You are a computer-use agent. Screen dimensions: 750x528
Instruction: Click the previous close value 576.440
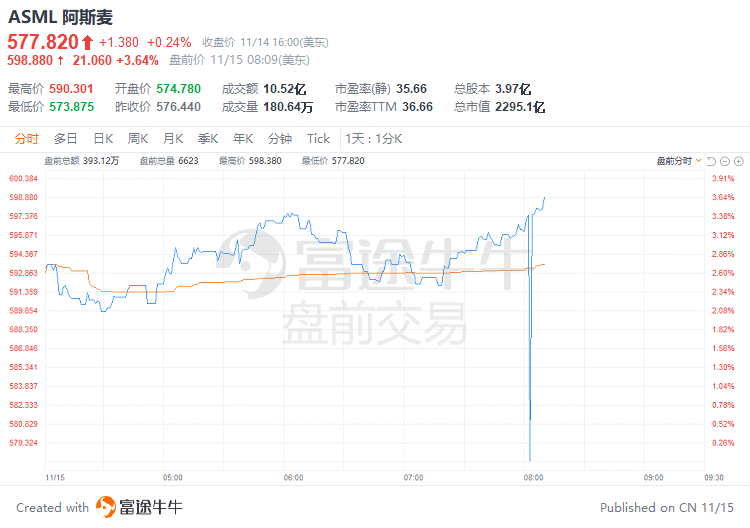tap(178, 107)
